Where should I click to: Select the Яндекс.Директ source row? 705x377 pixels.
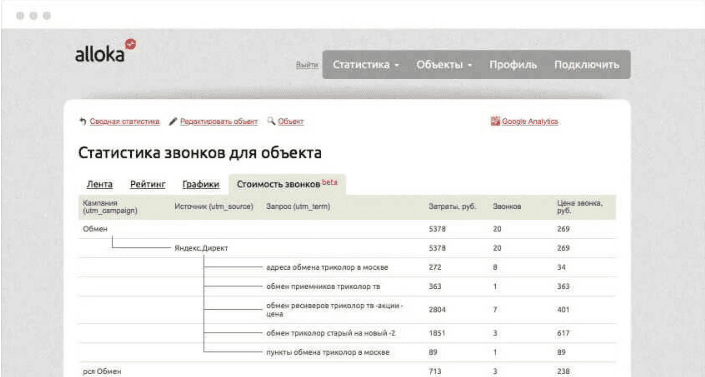(348, 248)
